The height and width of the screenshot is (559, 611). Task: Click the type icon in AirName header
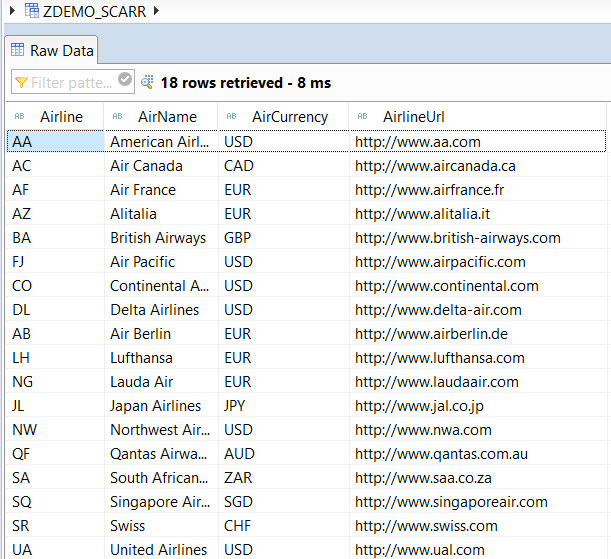tap(117, 116)
